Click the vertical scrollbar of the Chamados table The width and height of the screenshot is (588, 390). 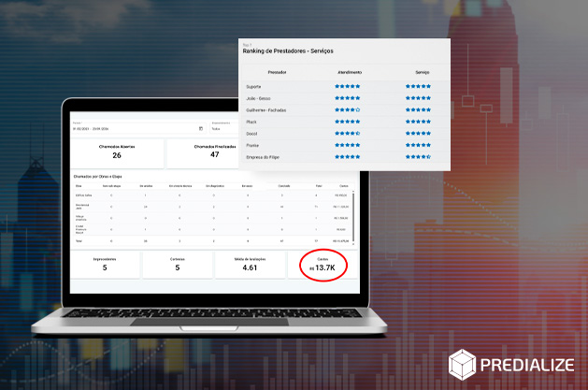353,218
